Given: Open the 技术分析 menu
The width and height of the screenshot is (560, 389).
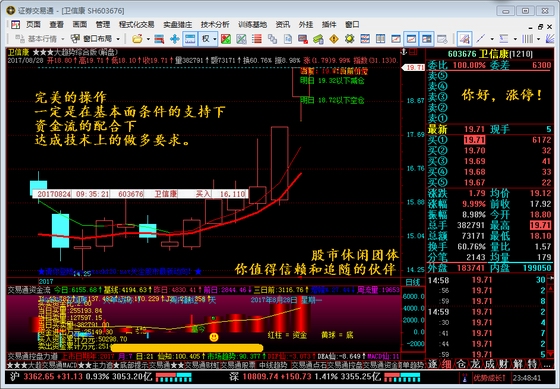Looking at the screenshot, I should coord(215,25).
